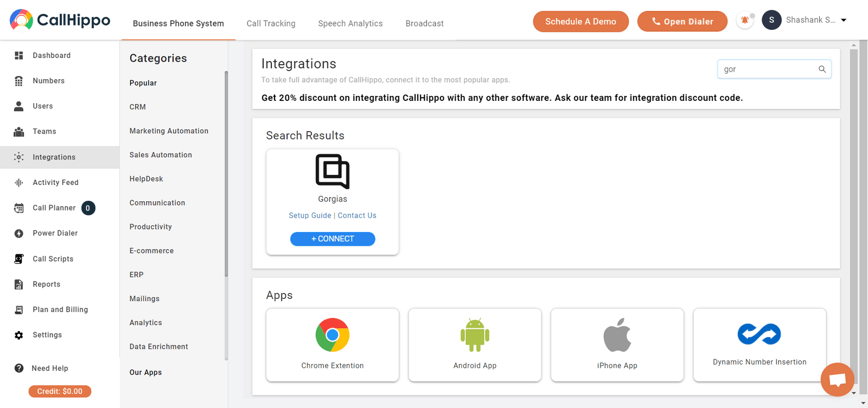Click the Activity Feed waveform icon
Screen dimensions: 868x408
(19, 183)
